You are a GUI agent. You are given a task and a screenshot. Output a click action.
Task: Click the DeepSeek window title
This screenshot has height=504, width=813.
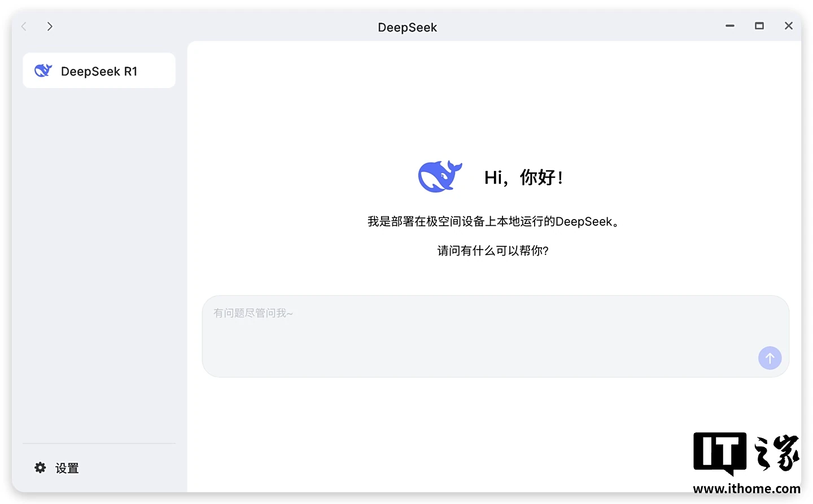(407, 28)
